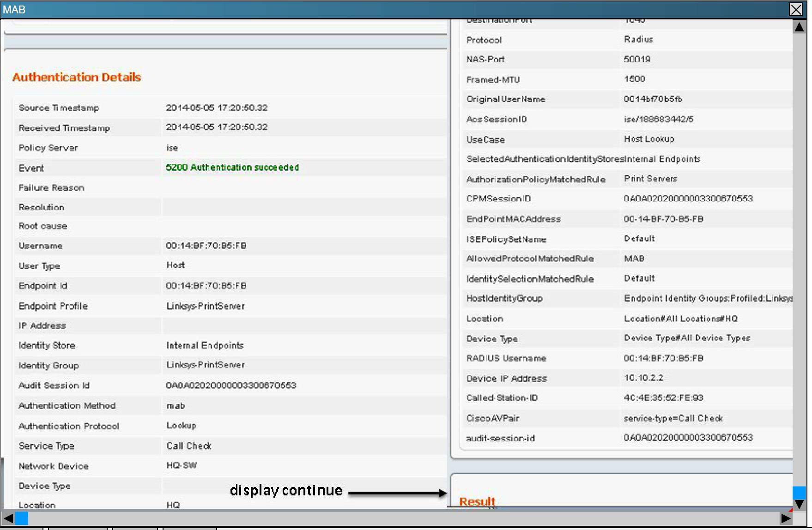812x530 pixels.
Task: Close the MAB window
Action: [x=796, y=10]
